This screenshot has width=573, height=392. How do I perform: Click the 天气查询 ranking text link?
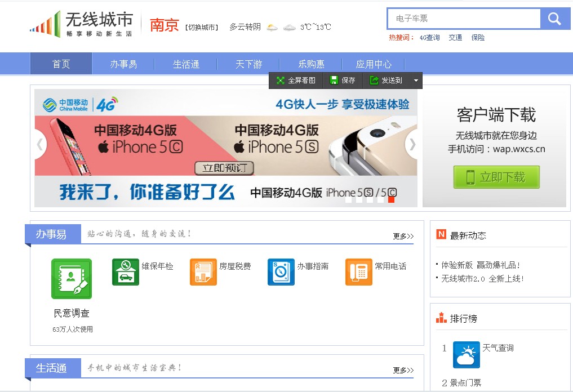(x=498, y=348)
